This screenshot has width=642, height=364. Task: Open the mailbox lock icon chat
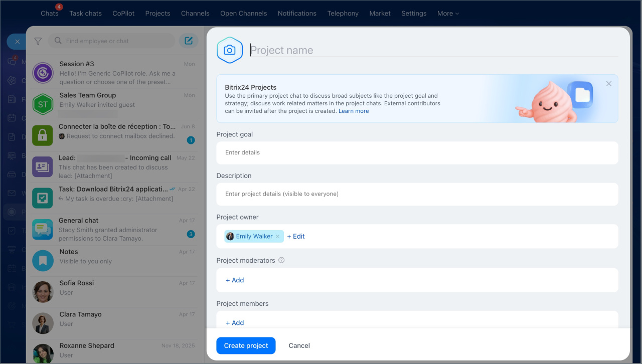43,135
